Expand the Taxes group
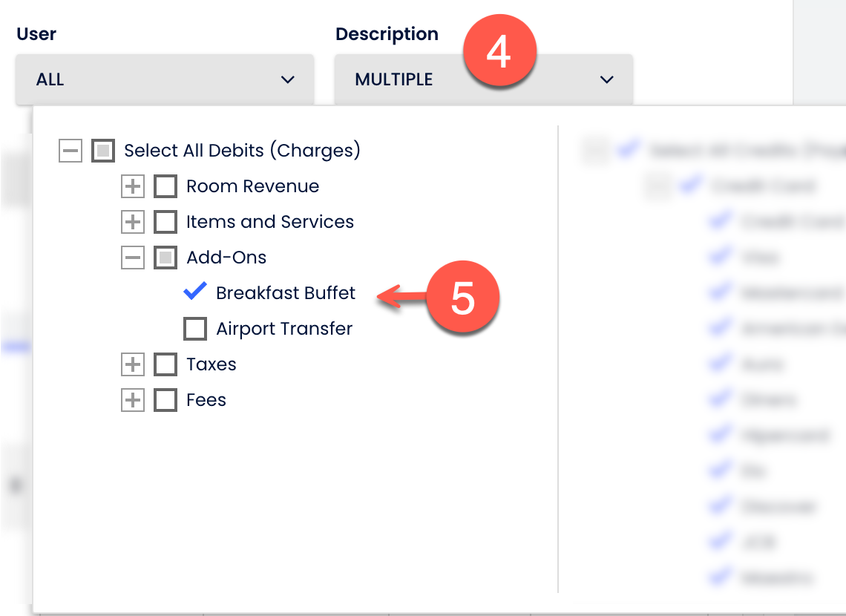The height and width of the screenshot is (616, 846). (132, 364)
